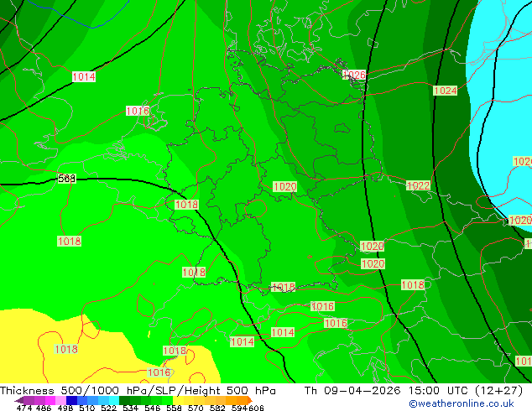Screen dimensions: 532x411
Task: Click the legend value 522
Action: pos(108,408)
